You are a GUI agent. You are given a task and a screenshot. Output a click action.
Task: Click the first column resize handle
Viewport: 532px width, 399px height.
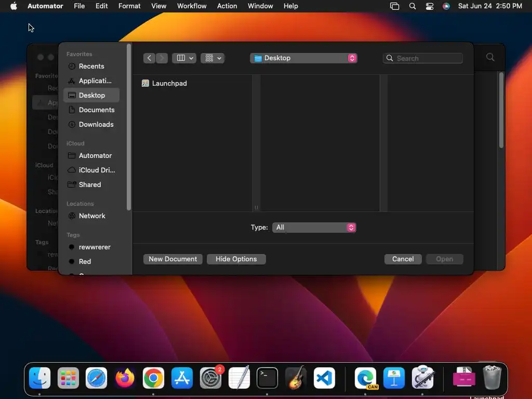pos(257,207)
